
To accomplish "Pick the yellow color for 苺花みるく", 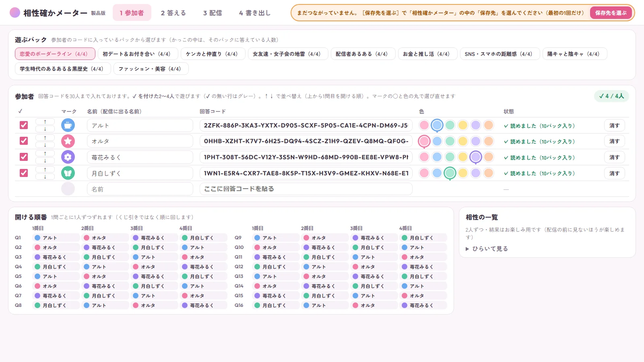I will click(463, 157).
